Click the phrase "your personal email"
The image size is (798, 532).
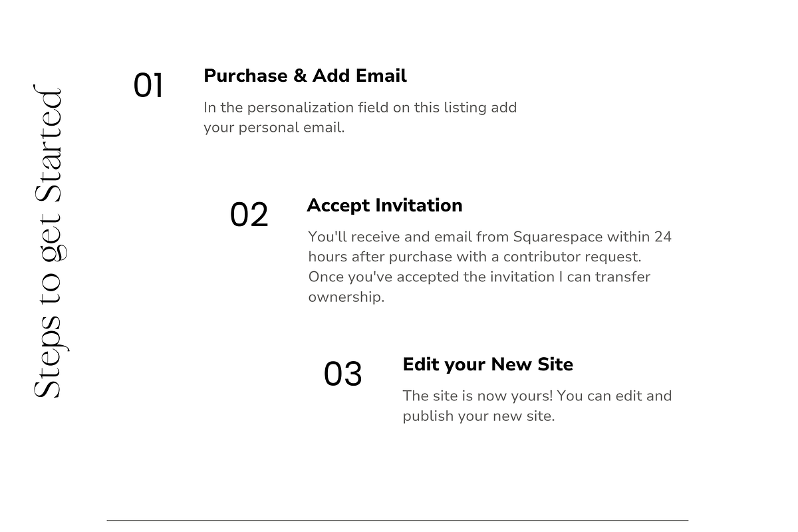pos(273,128)
